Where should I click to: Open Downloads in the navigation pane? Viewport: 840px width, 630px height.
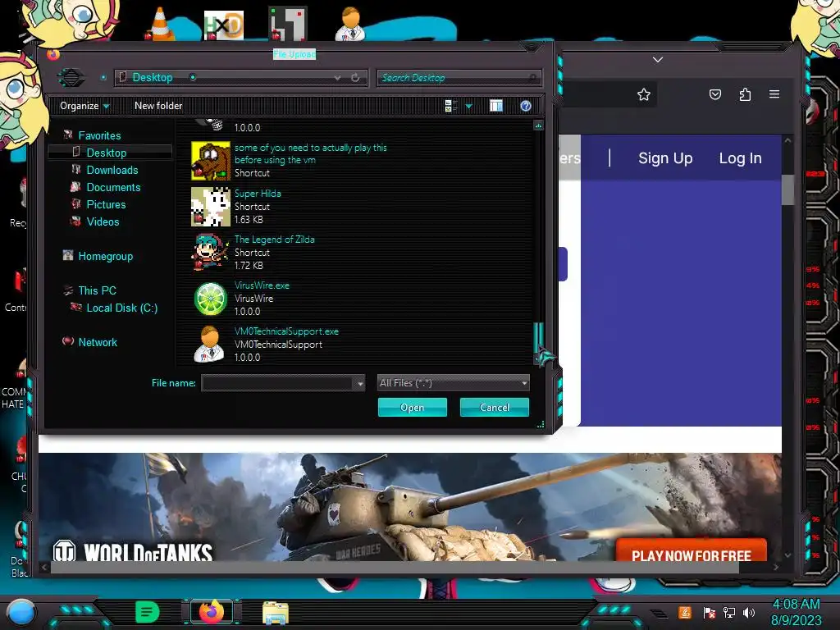point(112,170)
